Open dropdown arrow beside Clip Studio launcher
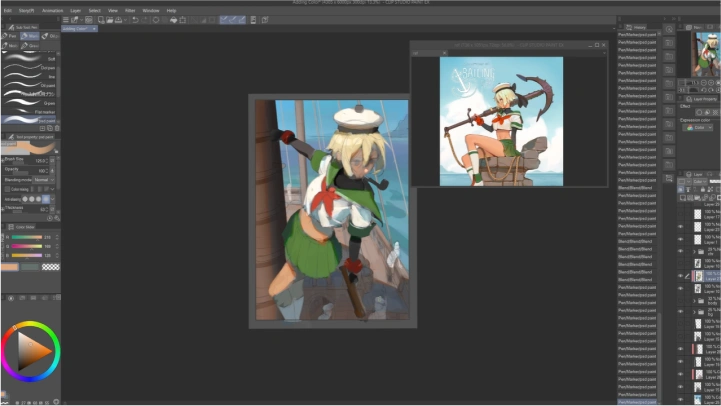 click(81, 20)
